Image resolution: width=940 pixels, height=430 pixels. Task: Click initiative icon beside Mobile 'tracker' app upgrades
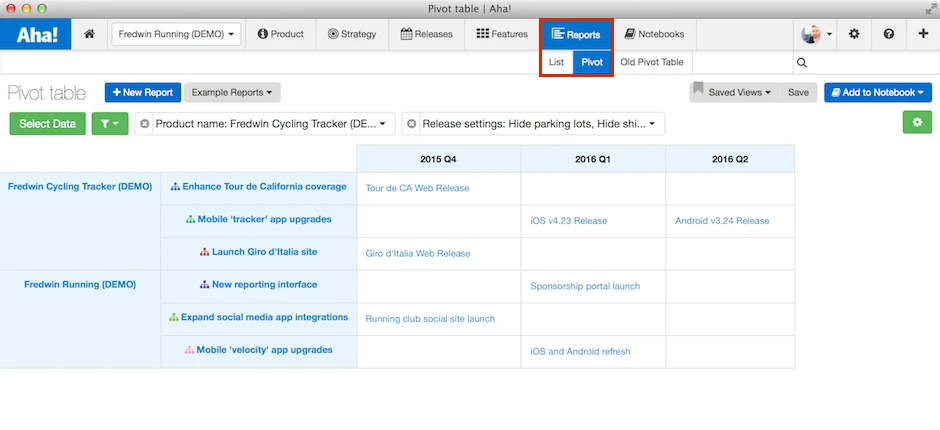coord(190,219)
